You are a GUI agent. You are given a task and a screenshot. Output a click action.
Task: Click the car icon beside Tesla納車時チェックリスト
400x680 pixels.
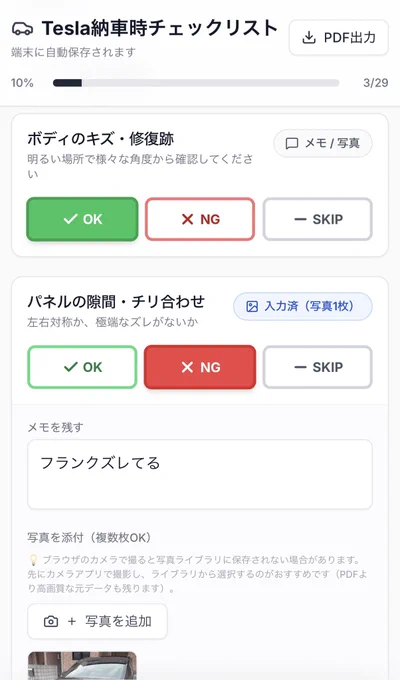(22, 29)
